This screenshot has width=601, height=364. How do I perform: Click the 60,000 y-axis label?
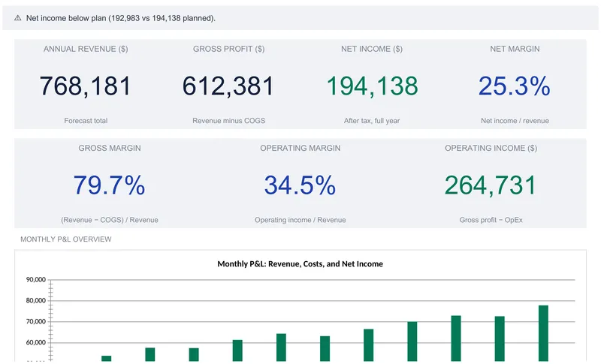[x=36, y=342]
